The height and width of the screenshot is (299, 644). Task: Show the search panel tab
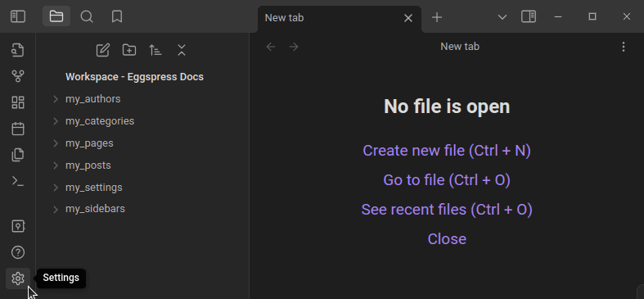pyautogui.click(x=87, y=16)
